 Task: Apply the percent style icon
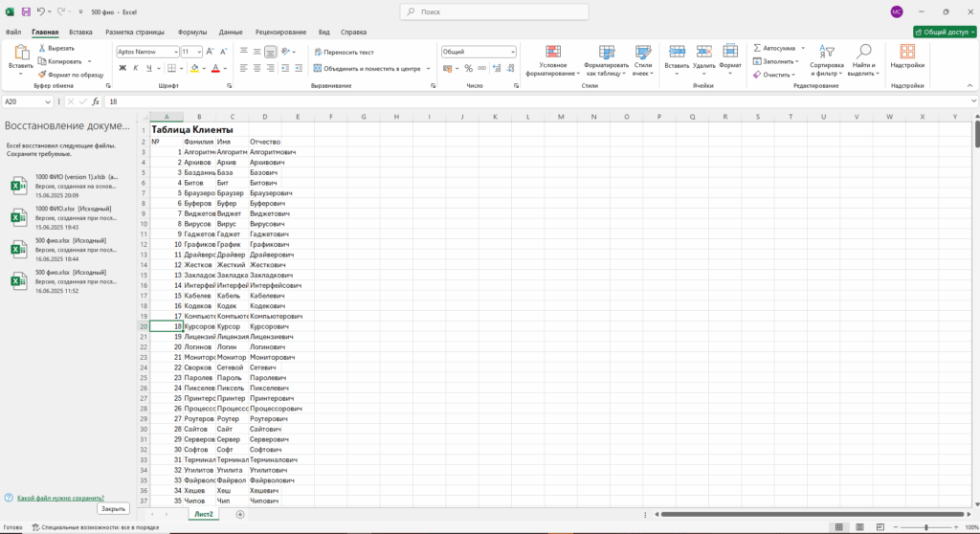tap(468, 68)
